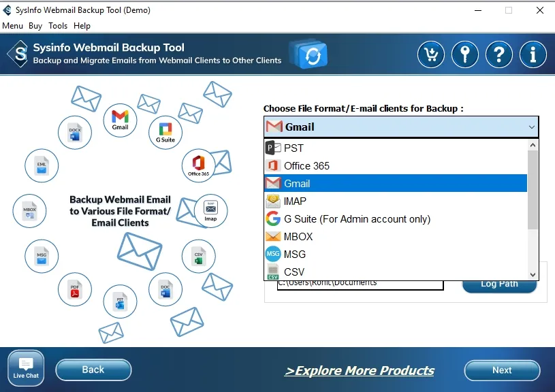Click the Back button

tap(93, 370)
